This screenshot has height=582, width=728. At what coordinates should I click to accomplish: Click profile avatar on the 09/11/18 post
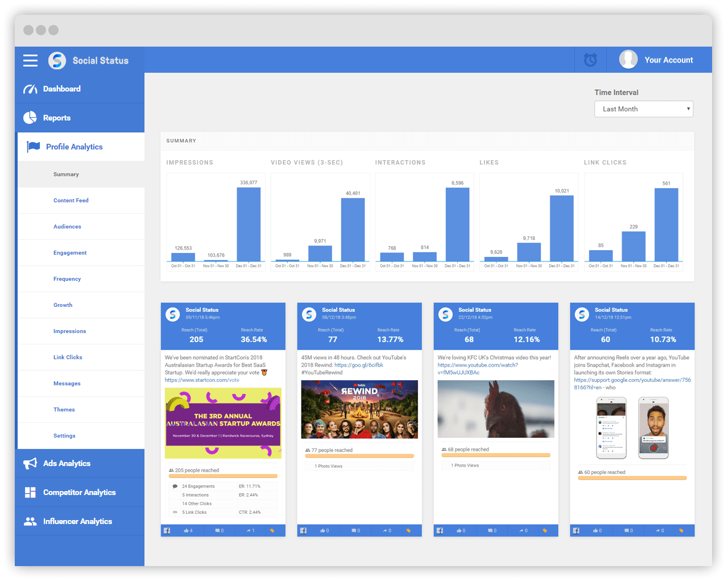pos(173,314)
